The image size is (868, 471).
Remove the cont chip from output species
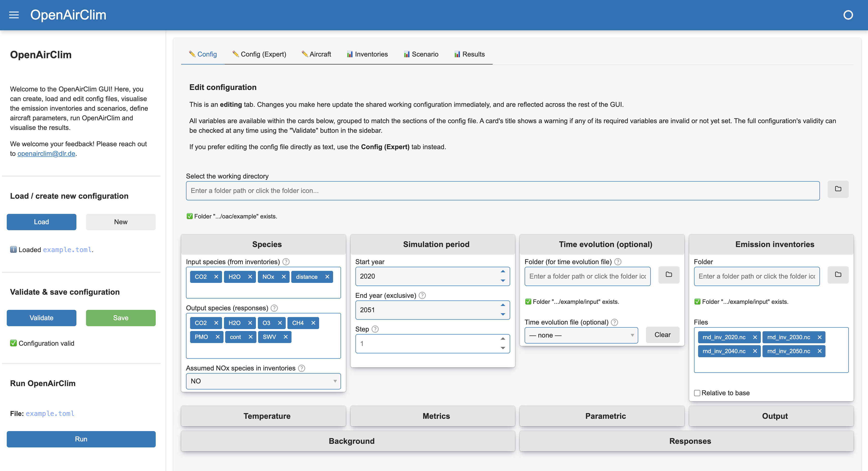250,337
